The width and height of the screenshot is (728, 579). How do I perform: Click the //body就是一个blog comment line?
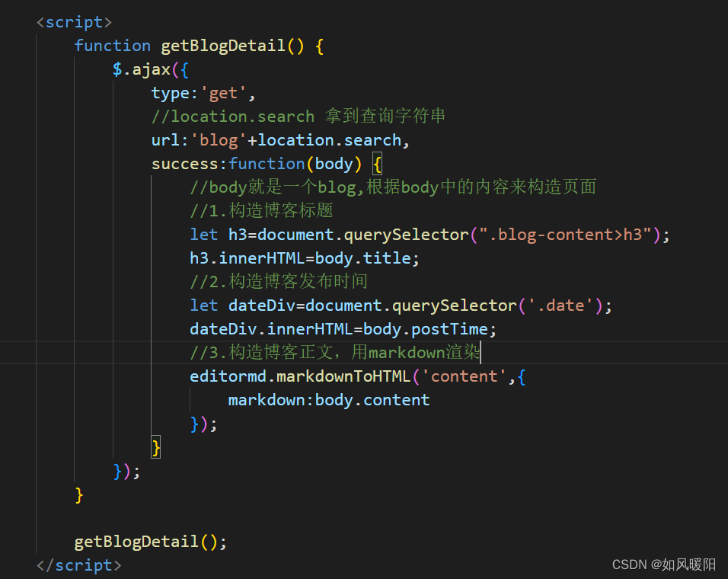point(393,187)
